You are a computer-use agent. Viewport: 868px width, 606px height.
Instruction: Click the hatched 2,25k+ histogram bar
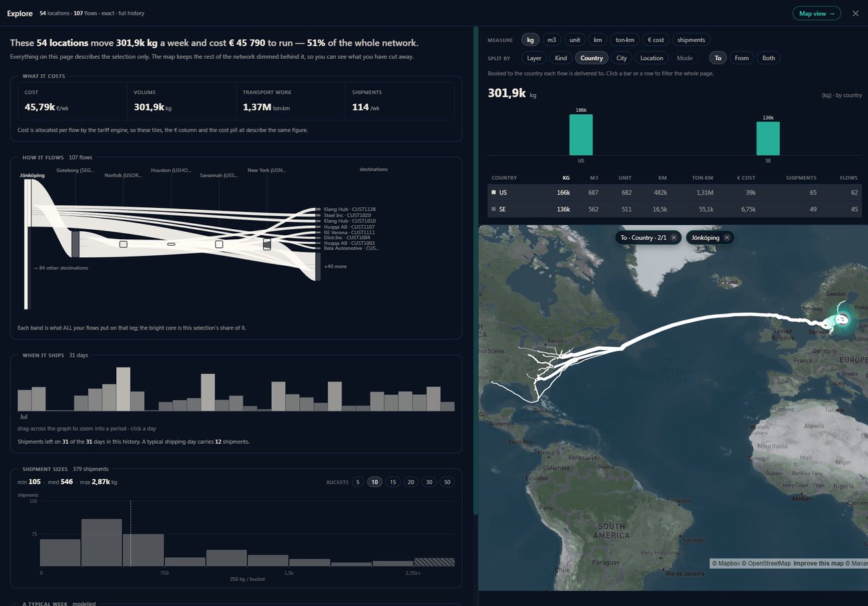pos(434,562)
